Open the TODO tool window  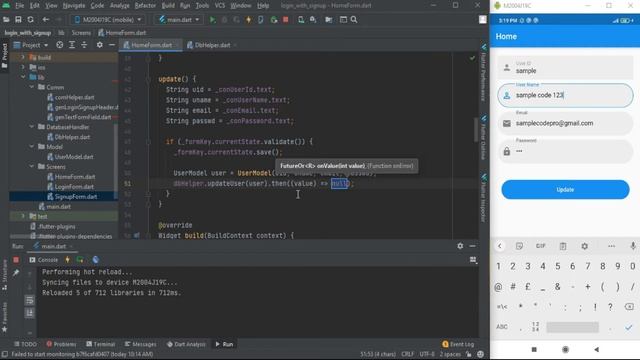point(25,344)
